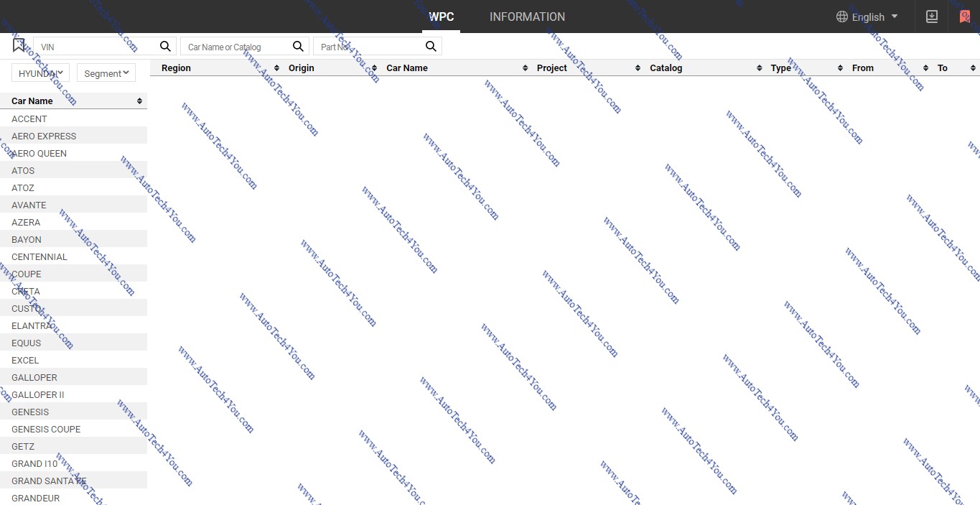This screenshot has height=505, width=980.
Task: Choose AERO EXPRESS in the car list
Action: tap(44, 136)
